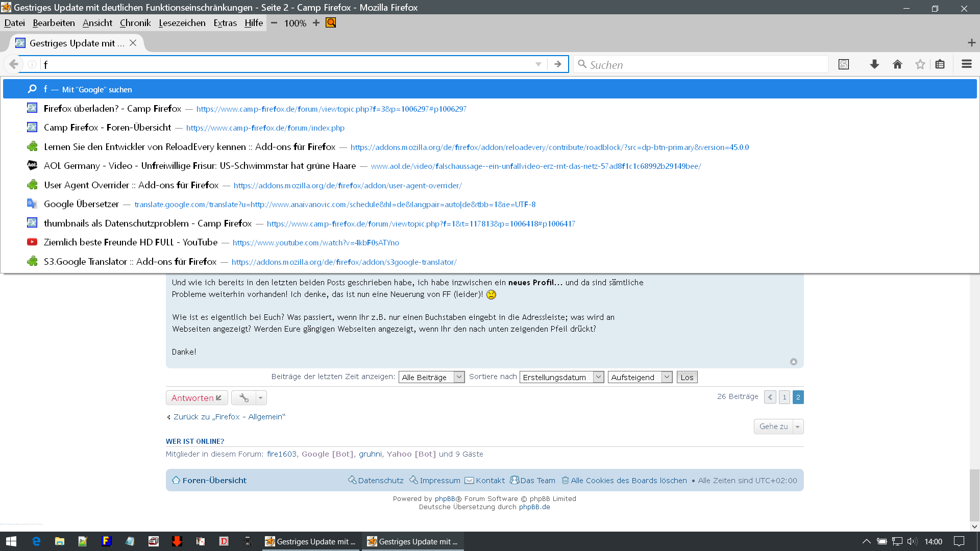Open Microsoft Edge from the taskbar
The height and width of the screenshot is (551, 980).
(x=36, y=541)
